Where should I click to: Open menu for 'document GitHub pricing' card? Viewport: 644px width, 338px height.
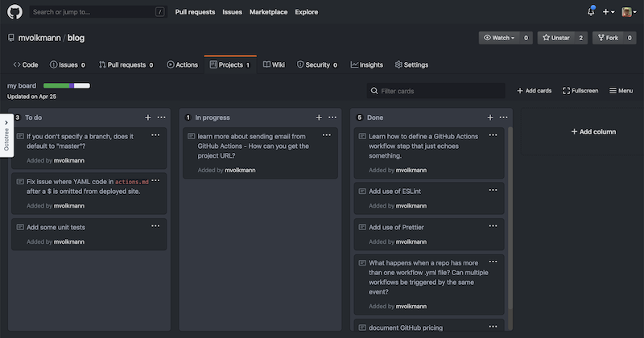pyautogui.click(x=493, y=327)
